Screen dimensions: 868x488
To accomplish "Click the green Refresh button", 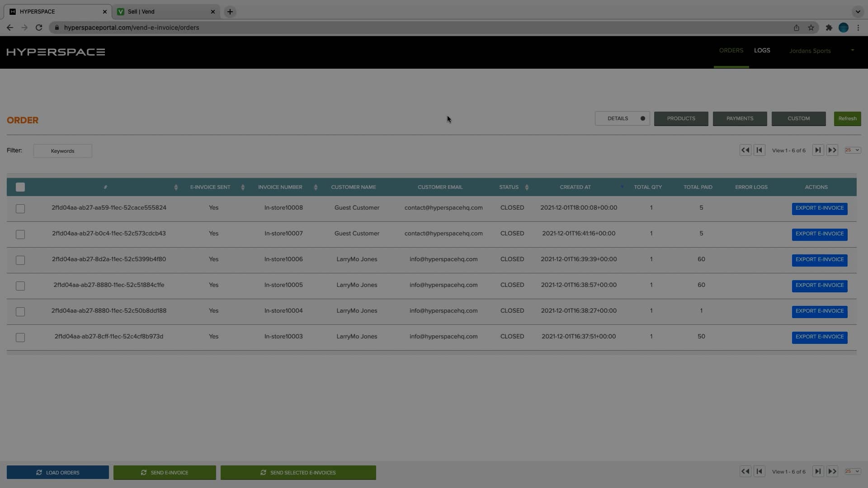I will (847, 118).
